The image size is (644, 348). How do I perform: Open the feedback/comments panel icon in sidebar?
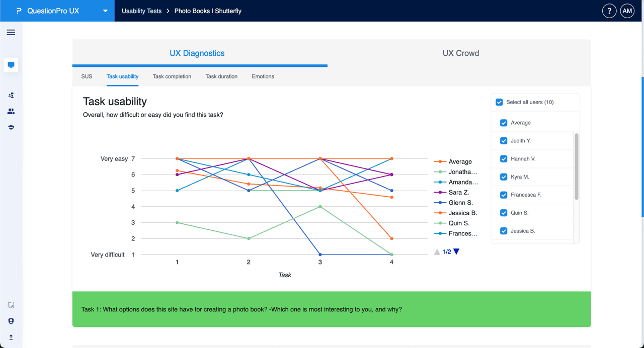[11, 64]
